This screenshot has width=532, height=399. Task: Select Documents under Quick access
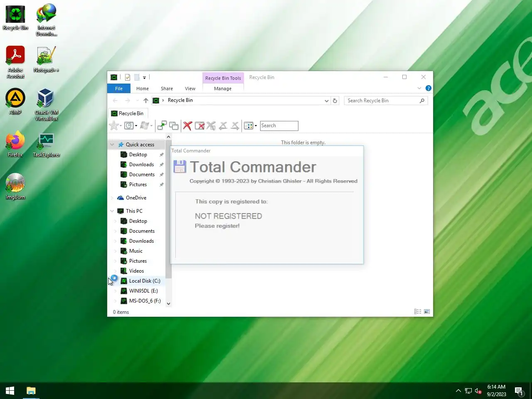tap(142, 175)
